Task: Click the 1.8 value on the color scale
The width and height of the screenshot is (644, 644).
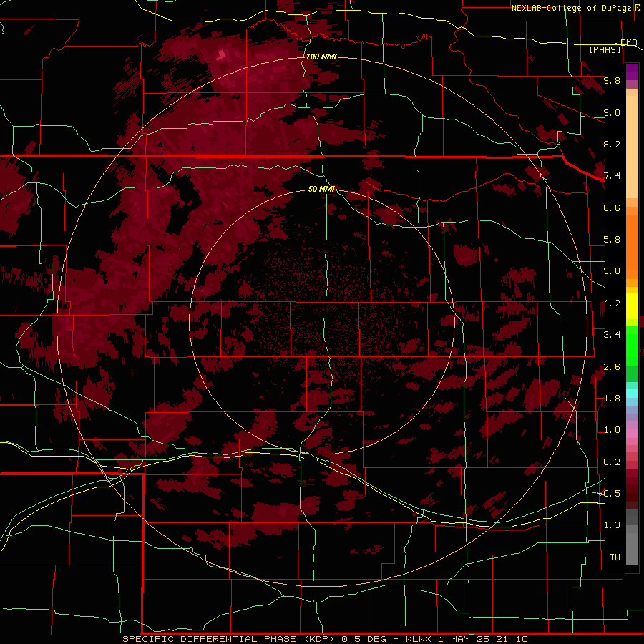Action: [612, 399]
